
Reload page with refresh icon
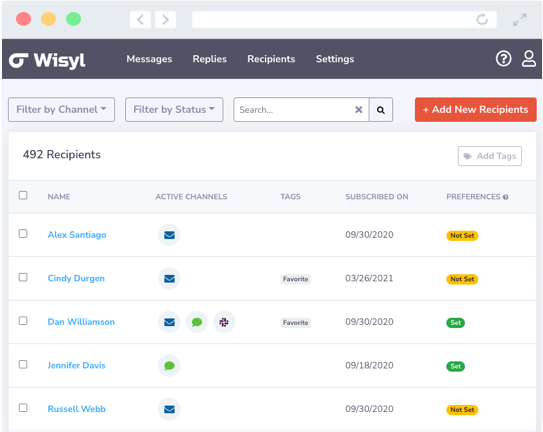482,19
